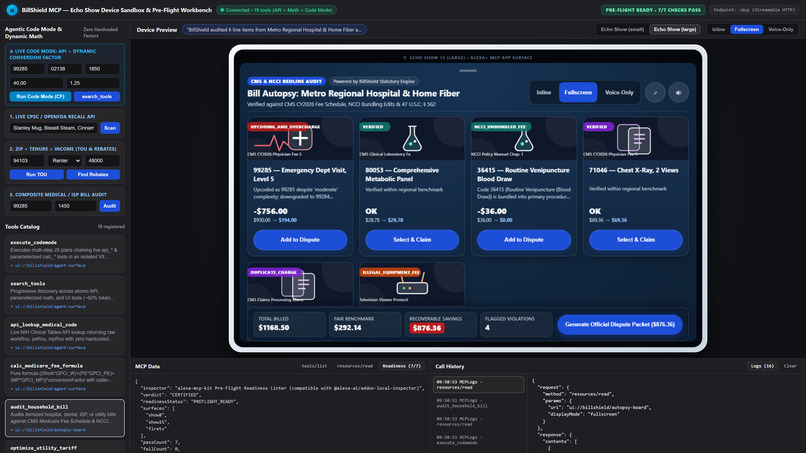Select calc_medicare_fee_formula in Tools Catalog
Image resolution: width=806 pixels, height=453 pixels.
point(65,377)
